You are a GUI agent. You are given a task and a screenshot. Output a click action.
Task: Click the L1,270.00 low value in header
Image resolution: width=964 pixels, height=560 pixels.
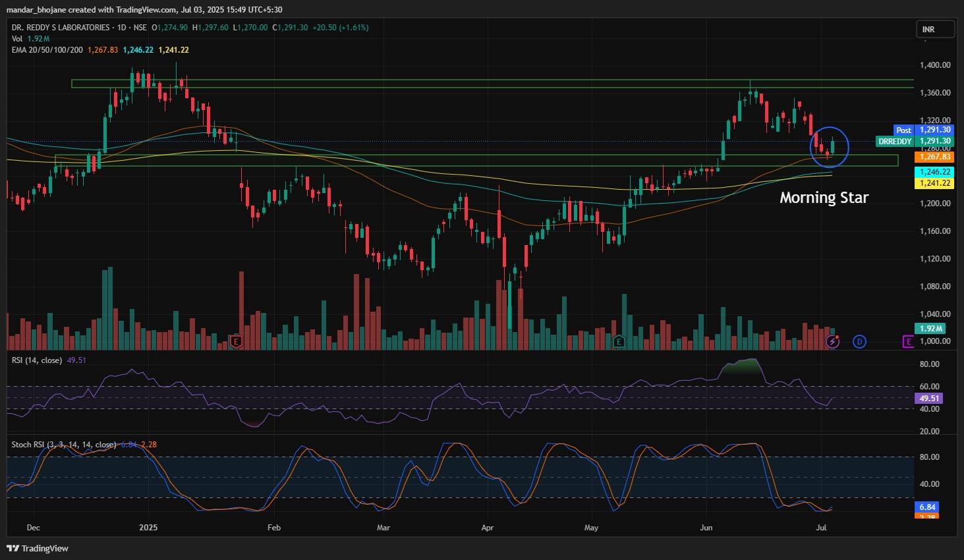point(250,28)
